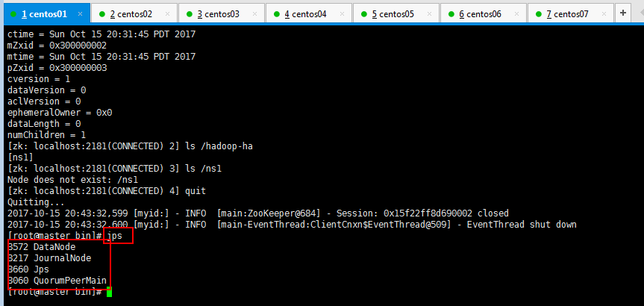Click the green terminal cursor at the prompt
Screen dimensions: 644x306
[x=109, y=292]
